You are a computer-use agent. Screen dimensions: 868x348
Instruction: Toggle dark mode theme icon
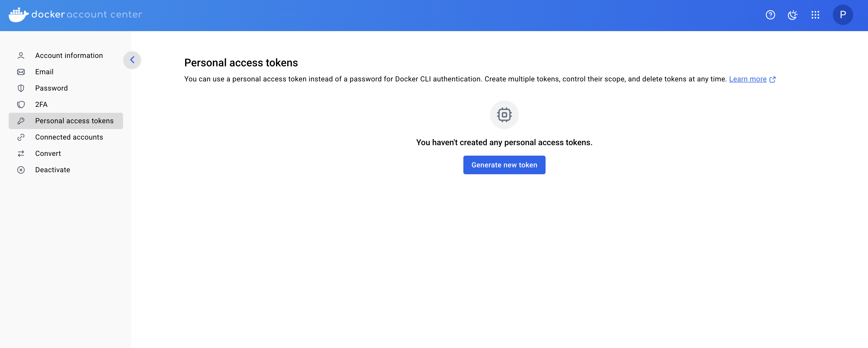[x=792, y=15]
